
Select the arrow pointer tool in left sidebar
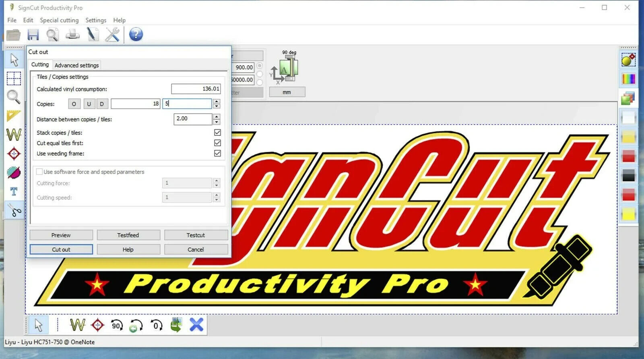(14, 60)
